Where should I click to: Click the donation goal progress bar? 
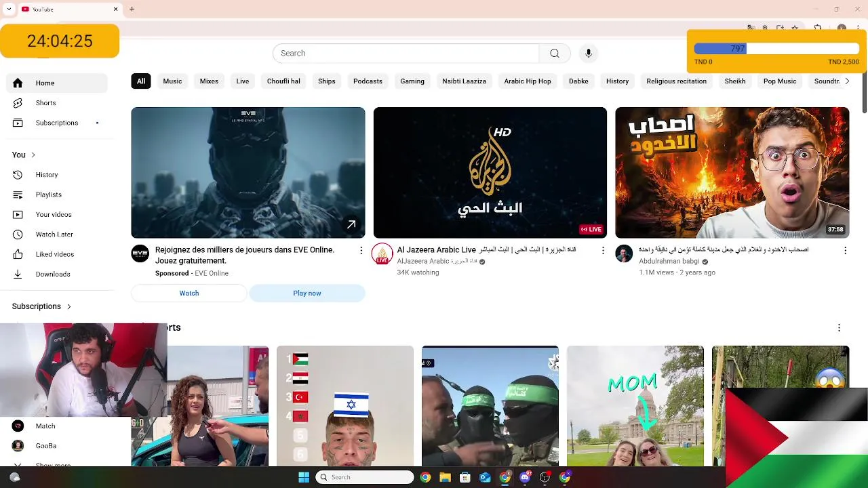pos(776,49)
